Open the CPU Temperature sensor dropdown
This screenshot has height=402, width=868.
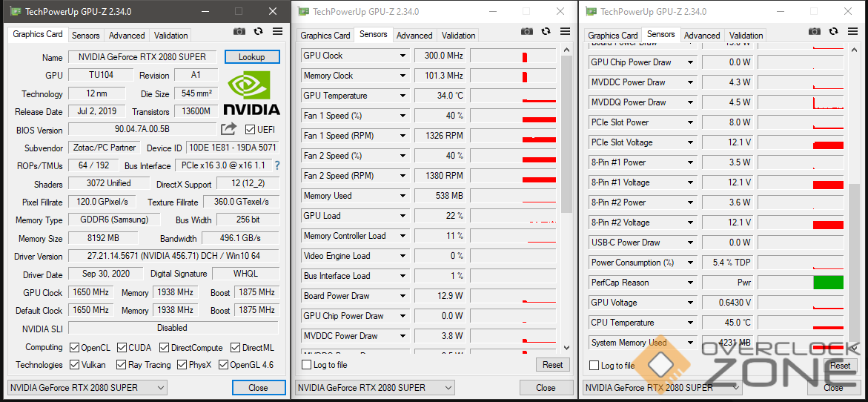click(x=690, y=323)
